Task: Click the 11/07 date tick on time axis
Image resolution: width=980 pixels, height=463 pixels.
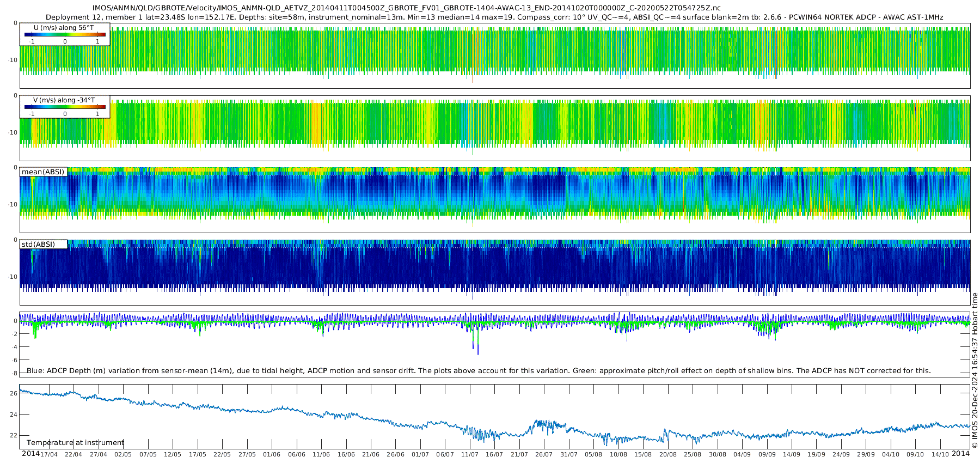Action: [469, 454]
